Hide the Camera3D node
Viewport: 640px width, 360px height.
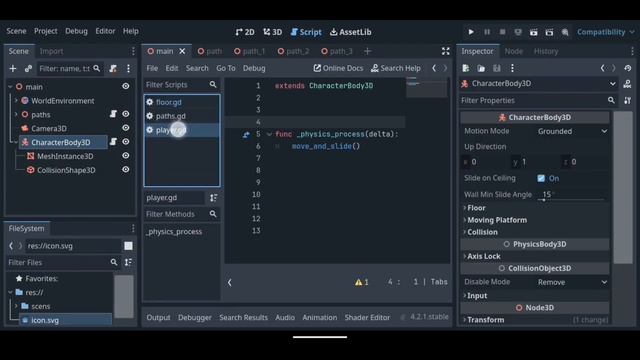pyautogui.click(x=126, y=128)
